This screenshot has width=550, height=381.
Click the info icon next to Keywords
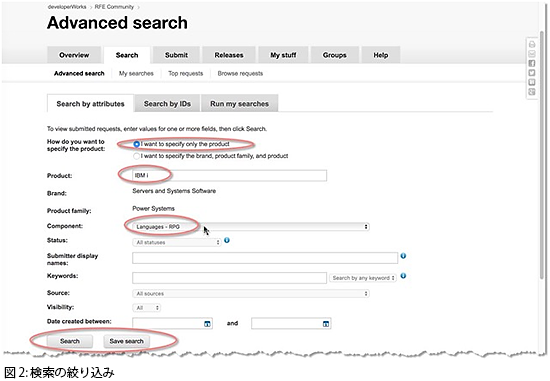point(403,276)
